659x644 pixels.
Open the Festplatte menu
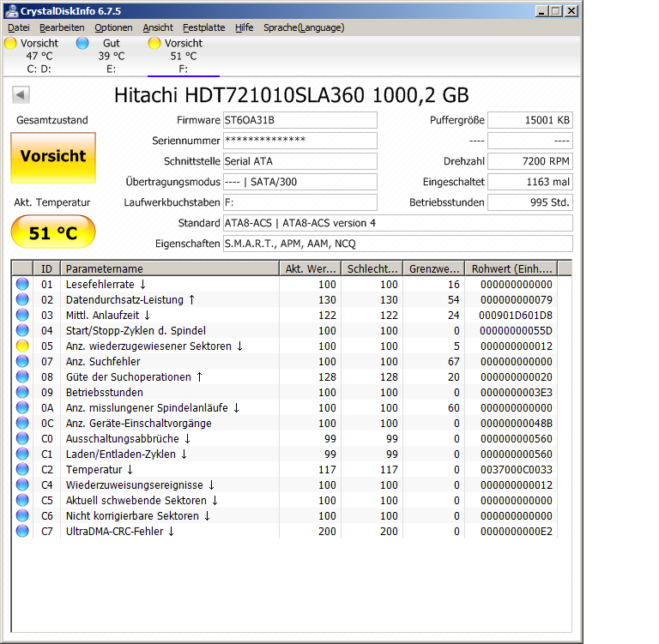pos(204,27)
